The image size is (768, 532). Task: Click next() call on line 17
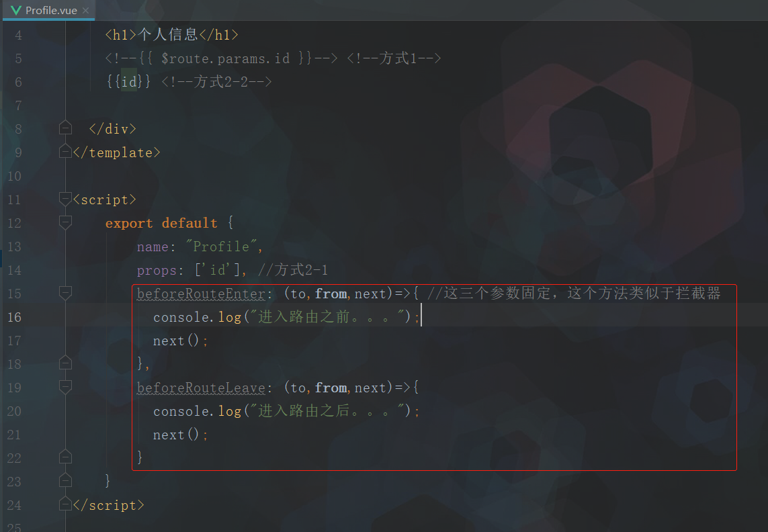click(176, 341)
